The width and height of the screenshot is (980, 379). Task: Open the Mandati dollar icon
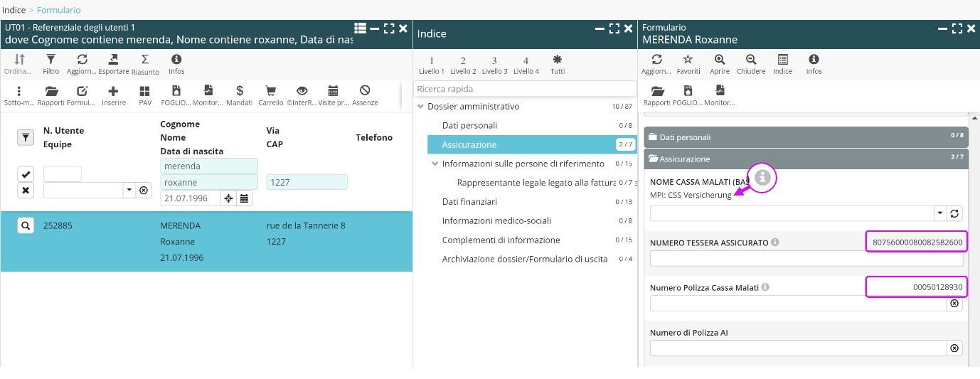point(240,92)
